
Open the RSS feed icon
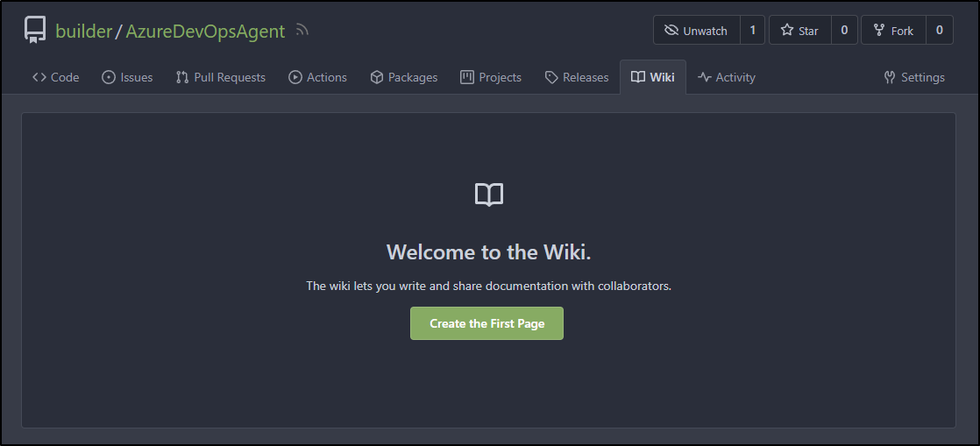(x=302, y=30)
